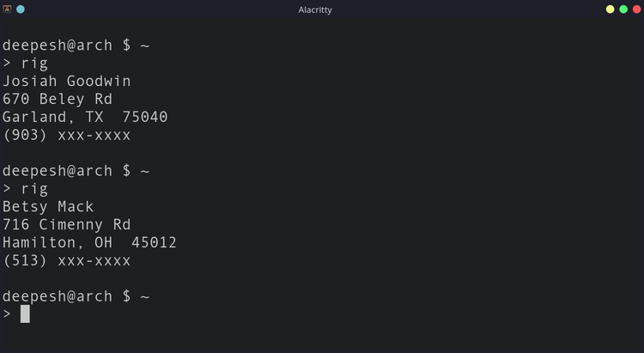Image resolution: width=644 pixels, height=353 pixels.
Task: Click the Alacritty app icon in title bar
Action: (7, 9)
